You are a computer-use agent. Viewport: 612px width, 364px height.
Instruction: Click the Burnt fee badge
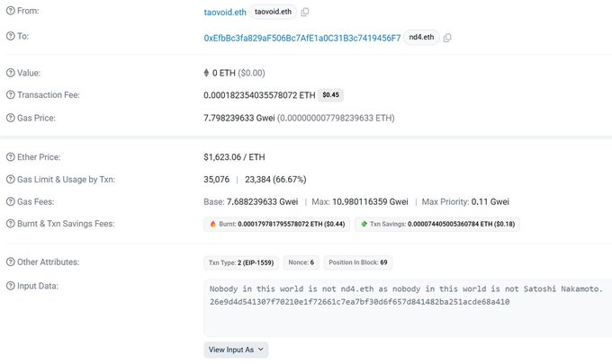coord(277,224)
